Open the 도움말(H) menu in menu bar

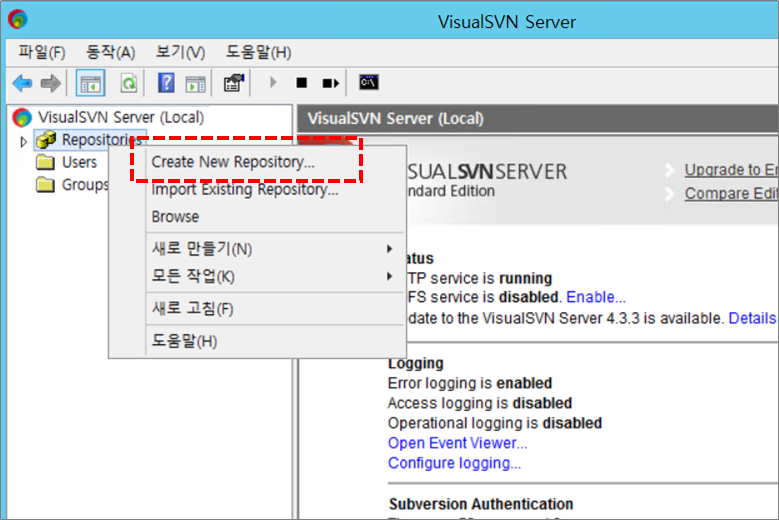pyautogui.click(x=258, y=52)
